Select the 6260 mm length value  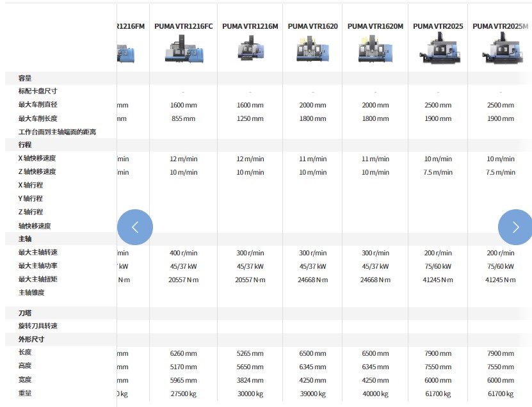(x=184, y=353)
